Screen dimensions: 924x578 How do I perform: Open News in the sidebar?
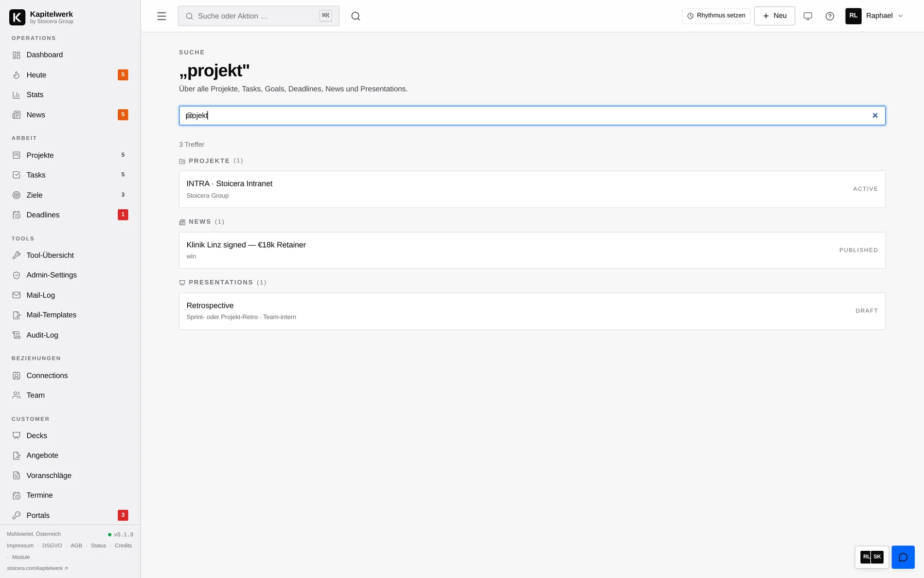pyautogui.click(x=70, y=115)
